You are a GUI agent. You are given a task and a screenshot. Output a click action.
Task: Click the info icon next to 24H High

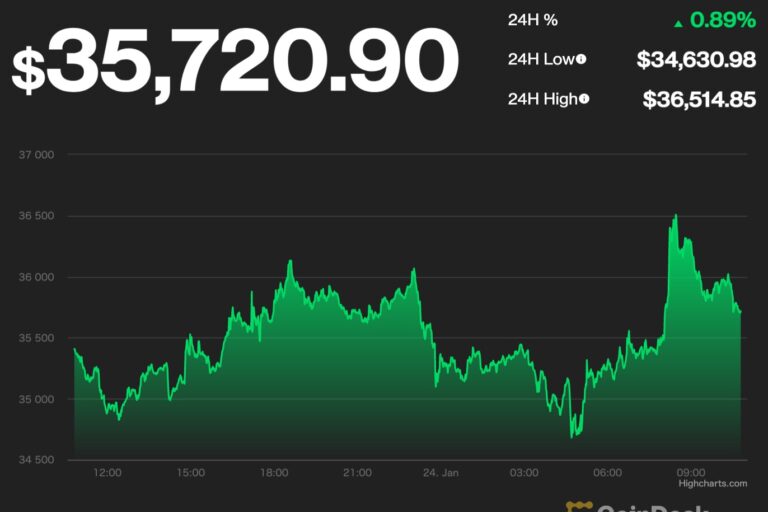click(x=584, y=99)
